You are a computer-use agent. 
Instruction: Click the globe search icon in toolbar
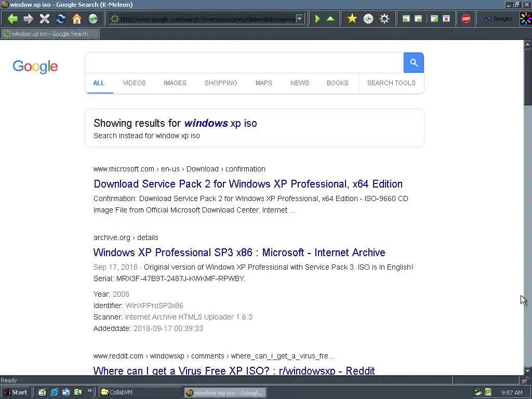click(x=93, y=19)
